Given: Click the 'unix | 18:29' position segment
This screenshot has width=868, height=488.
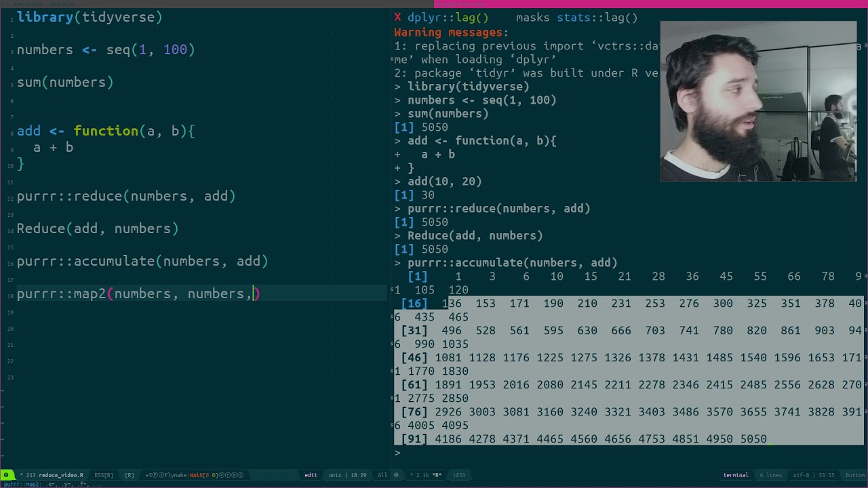Looking at the screenshot, I should coord(348,475).
